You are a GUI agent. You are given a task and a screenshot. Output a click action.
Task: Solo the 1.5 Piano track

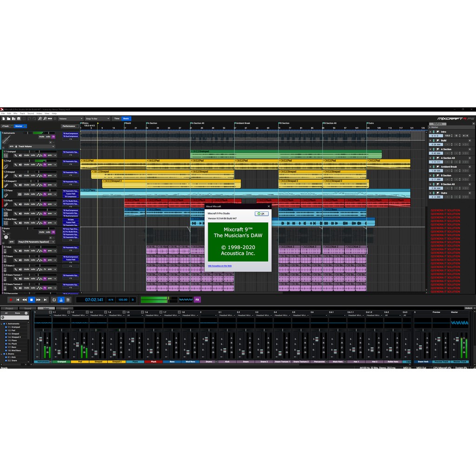click(33, 194)
